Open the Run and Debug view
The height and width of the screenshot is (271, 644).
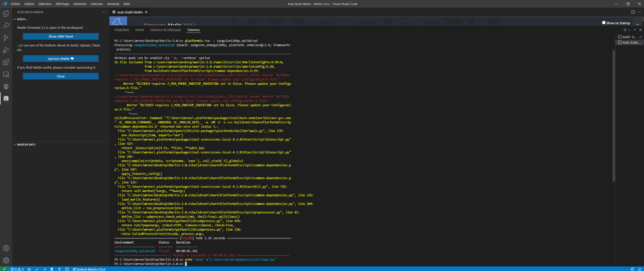point(6,50)
